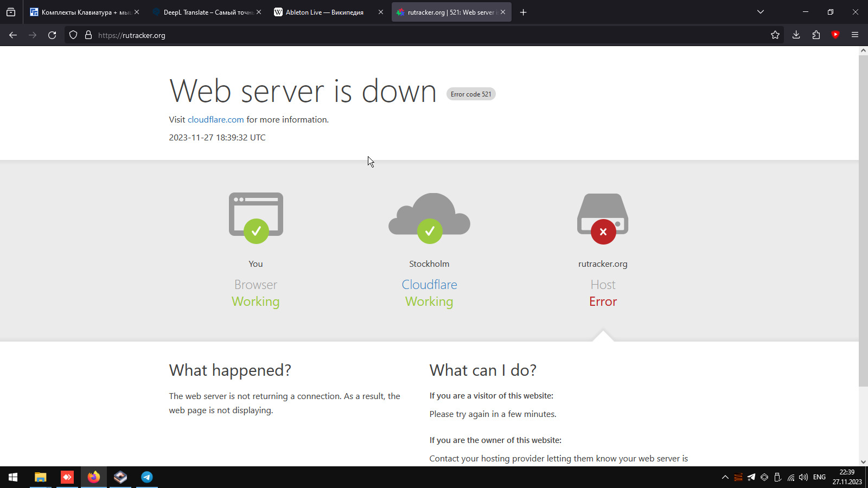
Task: Close the Комплекты Клавиатура tab
Action: pyautogui.click(x=137, y=12)
